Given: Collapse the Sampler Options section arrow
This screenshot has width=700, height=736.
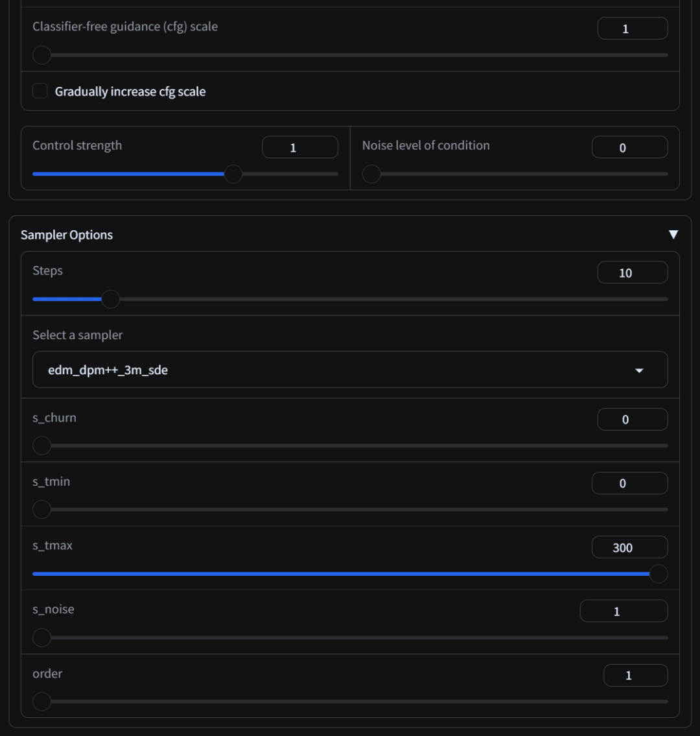Looking at the screenshot, I should pos(673,235).
